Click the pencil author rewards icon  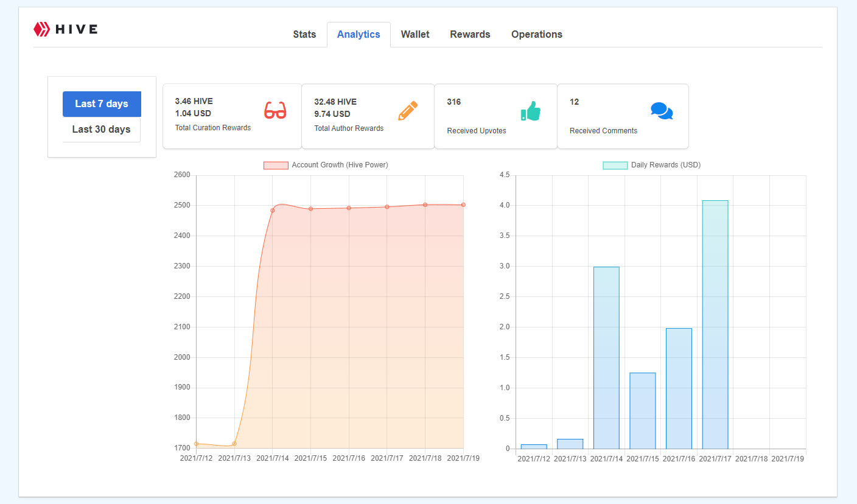coord(408,111)
